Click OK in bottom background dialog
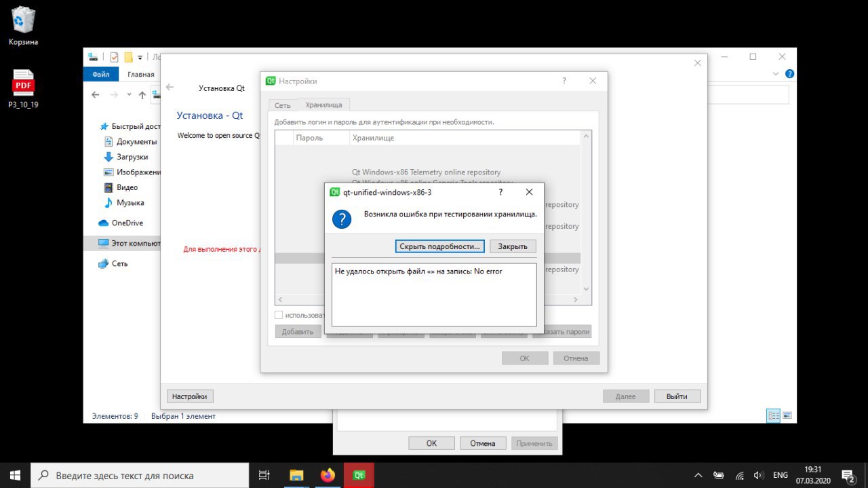Image resolution: width=868 pixels, height=488 pixels. click(x=431, y=443)
